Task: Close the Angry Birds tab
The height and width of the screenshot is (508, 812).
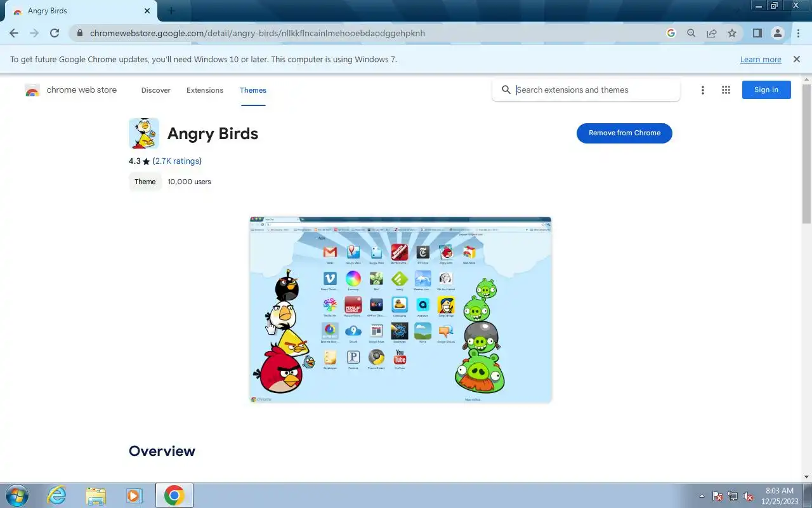Action: point(147,11)
